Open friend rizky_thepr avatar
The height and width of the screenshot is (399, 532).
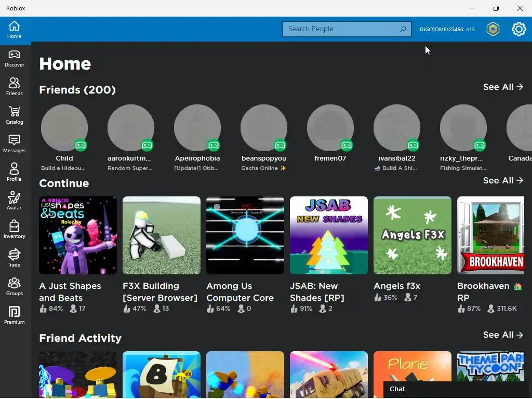point(463,128)
